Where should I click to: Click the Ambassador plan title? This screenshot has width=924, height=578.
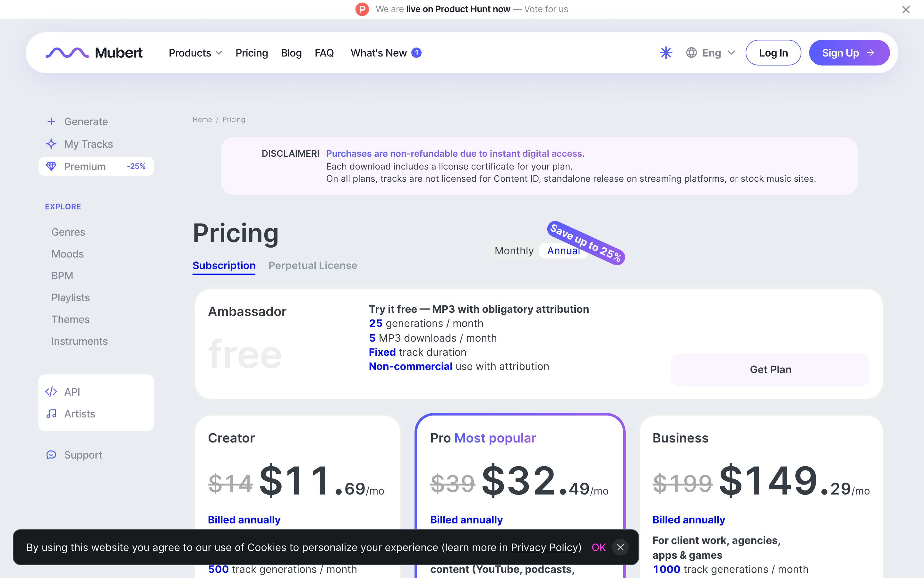pyautogui.click(x=247, y=311)
